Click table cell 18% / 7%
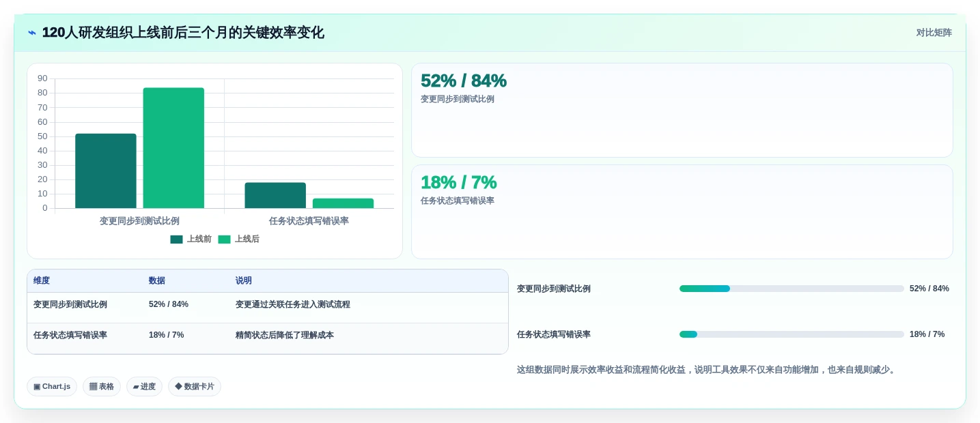980x423 pixels. pos(167,335)
